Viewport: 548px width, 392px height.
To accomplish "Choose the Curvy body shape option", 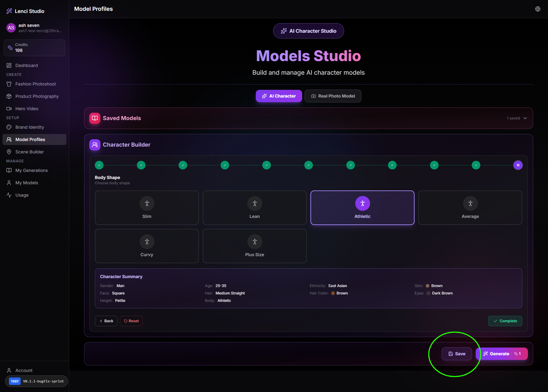I will click(x=147, y=246).
